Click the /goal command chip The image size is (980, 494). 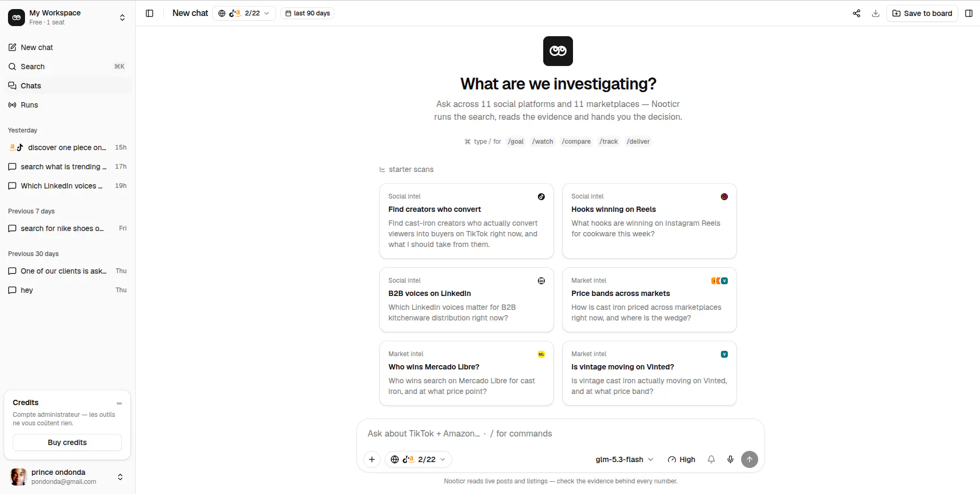coord(516,142)
